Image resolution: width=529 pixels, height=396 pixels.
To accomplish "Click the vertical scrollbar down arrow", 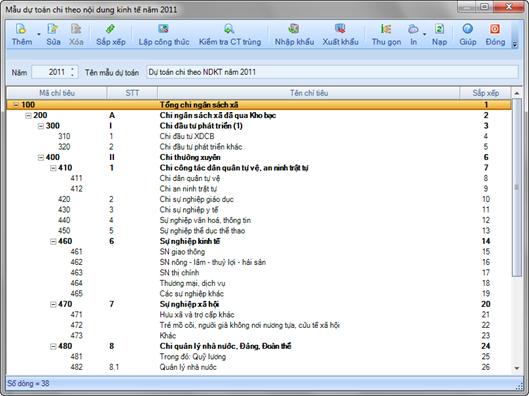I will (517, 368).
